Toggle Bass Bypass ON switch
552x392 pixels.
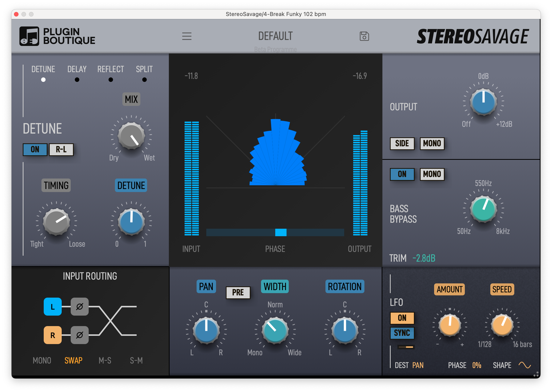[402, 174]
